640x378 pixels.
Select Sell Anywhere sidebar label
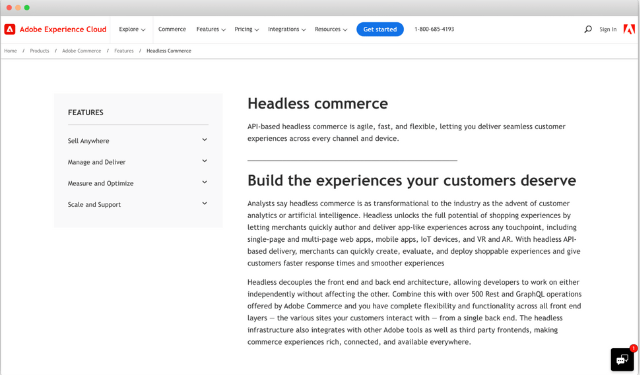(x=88, y=141)
